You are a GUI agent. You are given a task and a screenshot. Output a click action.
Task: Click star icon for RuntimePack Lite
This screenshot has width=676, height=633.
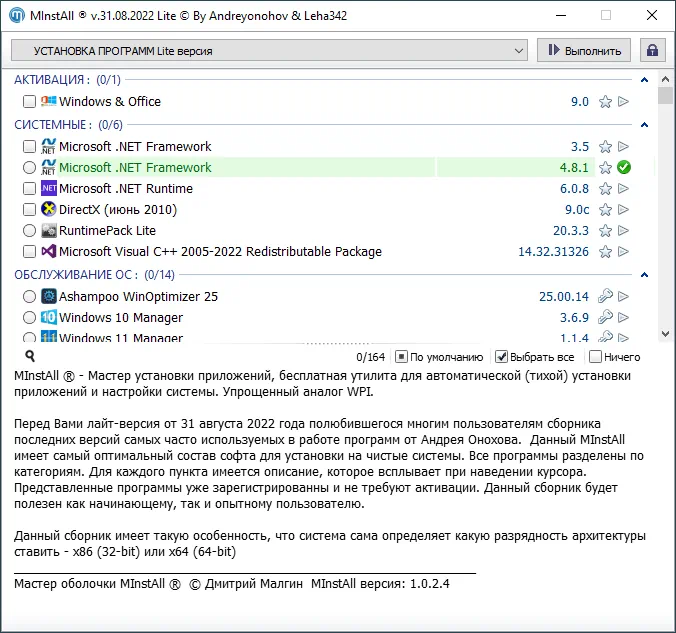pos(605,231)
